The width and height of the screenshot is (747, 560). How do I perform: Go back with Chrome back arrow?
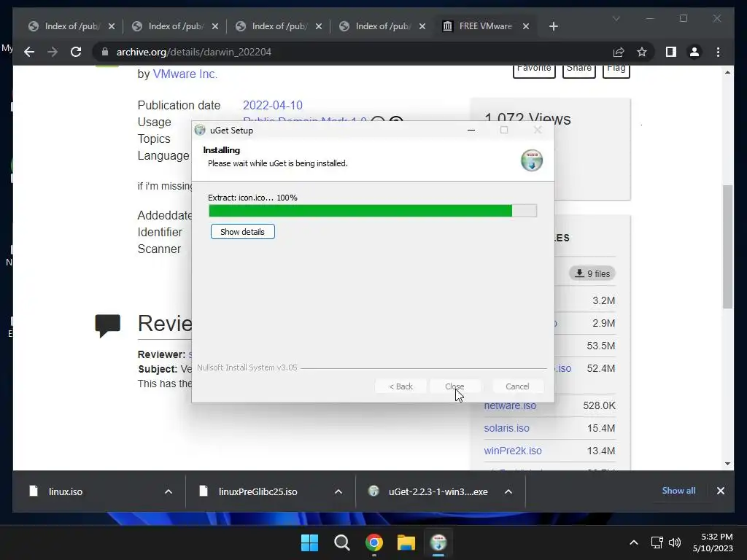pos(29,52)
